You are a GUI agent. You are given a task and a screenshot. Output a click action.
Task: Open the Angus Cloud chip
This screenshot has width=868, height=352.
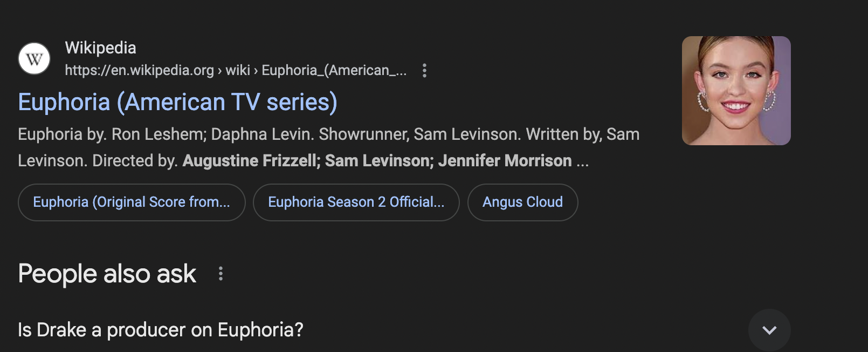pos(523,202)
